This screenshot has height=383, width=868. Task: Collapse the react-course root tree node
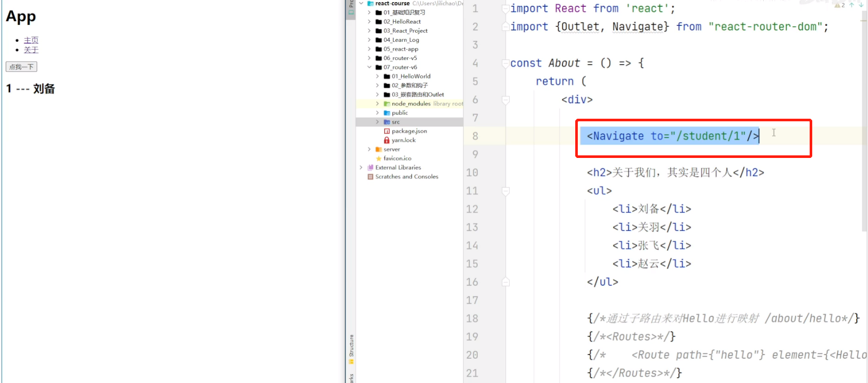coord(361,3)
